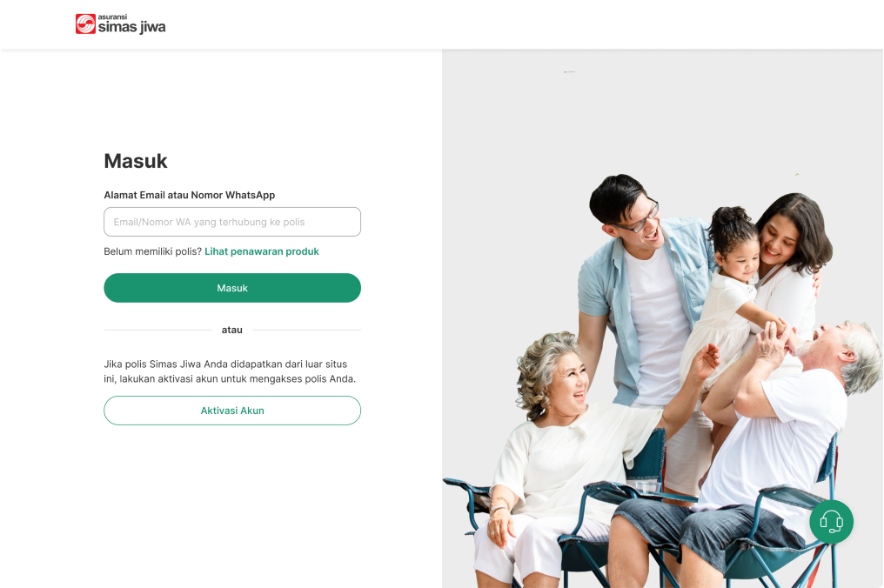
Task: Click the paragraph about aktivasi akun
Action: click(x=230, y=371)
